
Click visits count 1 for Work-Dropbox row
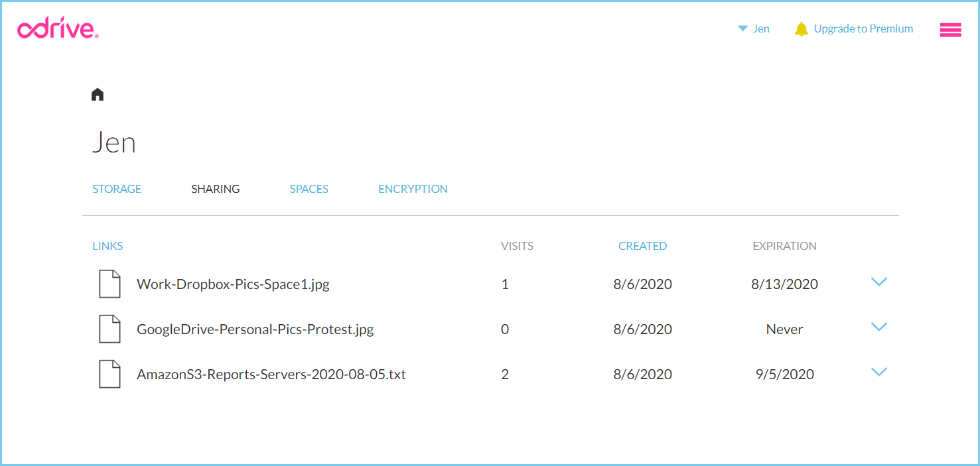505,284
